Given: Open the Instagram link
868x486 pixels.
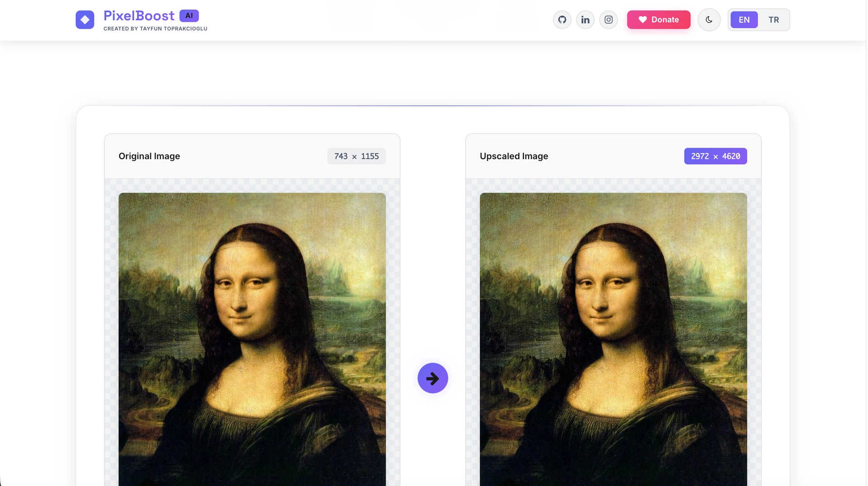Looking at the screenshot, I should 608,19.
